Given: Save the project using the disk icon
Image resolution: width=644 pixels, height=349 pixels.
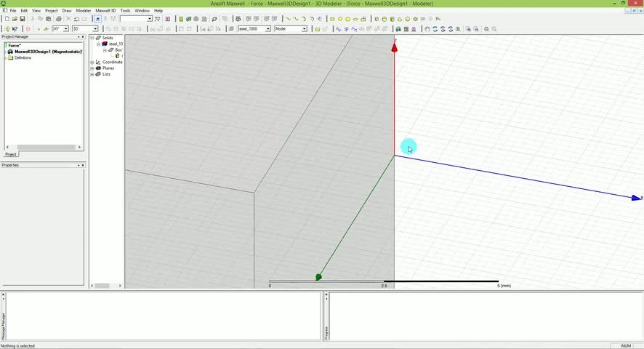Looking at the screenshot, I should click(x=23, y=19).
